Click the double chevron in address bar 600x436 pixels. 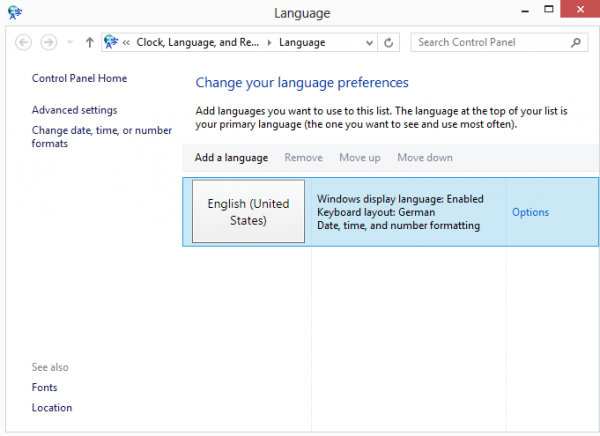tap(126, 42)
